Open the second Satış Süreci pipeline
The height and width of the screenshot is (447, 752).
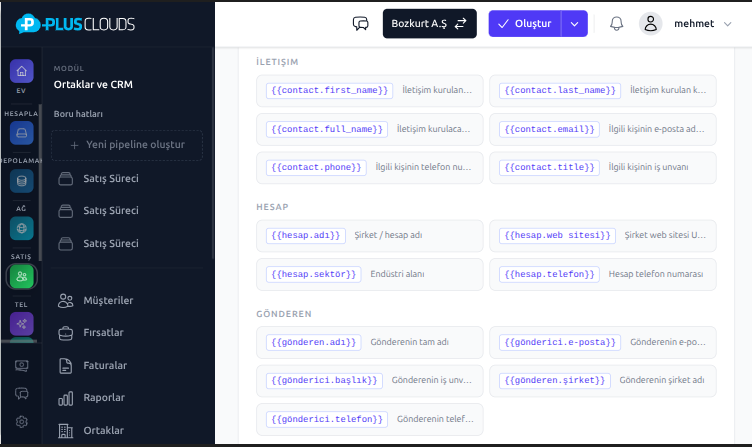pos(127,211)
